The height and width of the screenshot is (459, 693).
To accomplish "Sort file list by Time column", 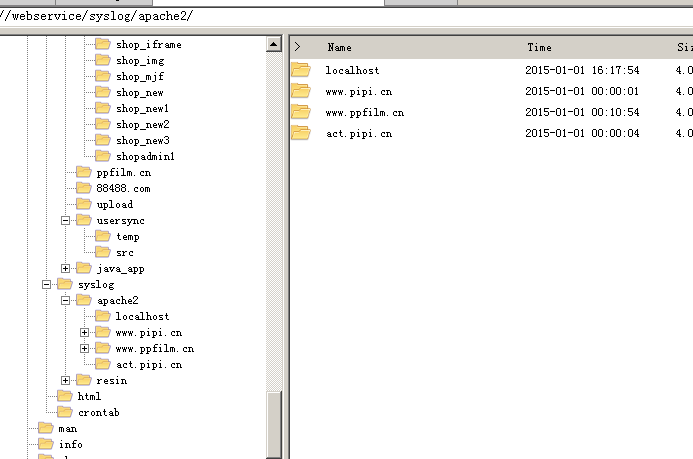I will coord(539,47).
